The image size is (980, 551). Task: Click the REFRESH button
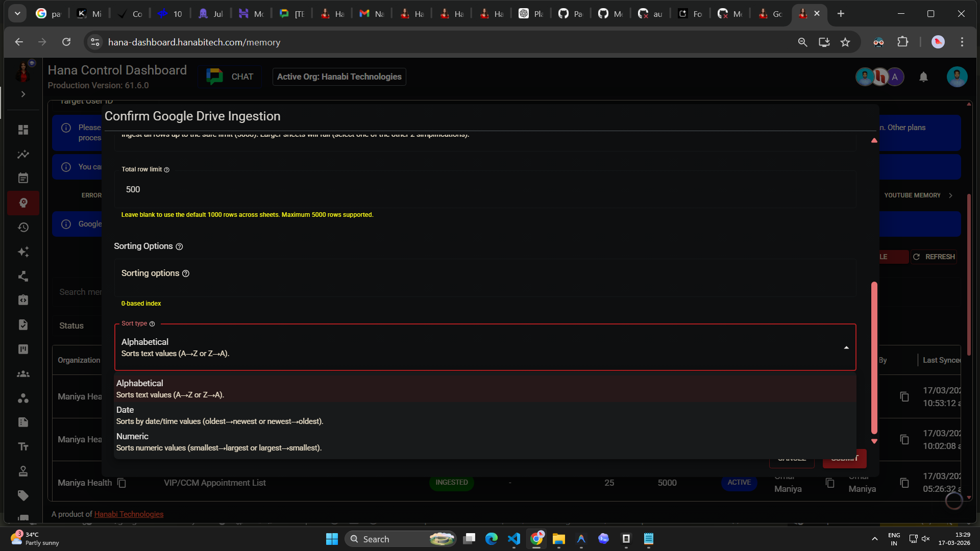point(934,257)
